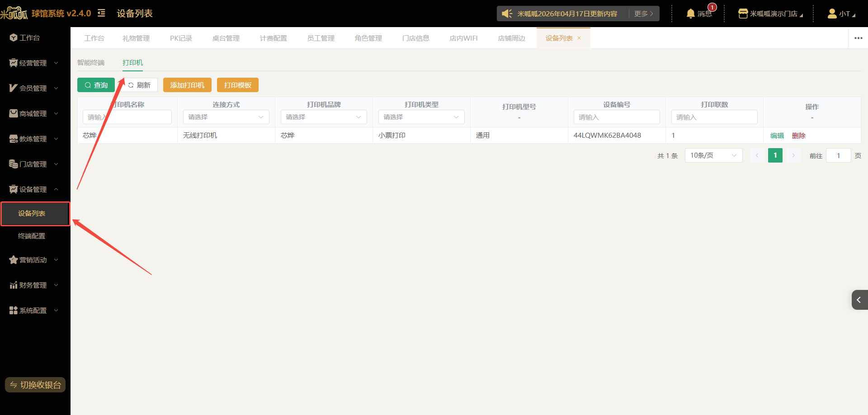Expand 会员管理 menu chevron

click(x=56, y=88)
